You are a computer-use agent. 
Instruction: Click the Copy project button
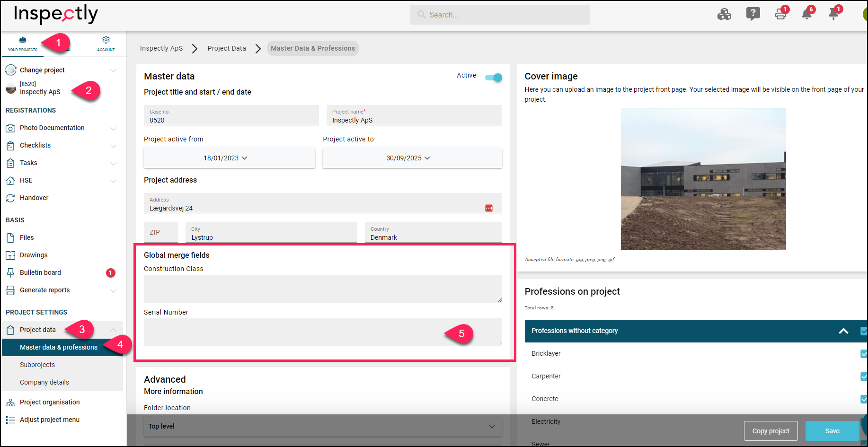click(771, 431)
